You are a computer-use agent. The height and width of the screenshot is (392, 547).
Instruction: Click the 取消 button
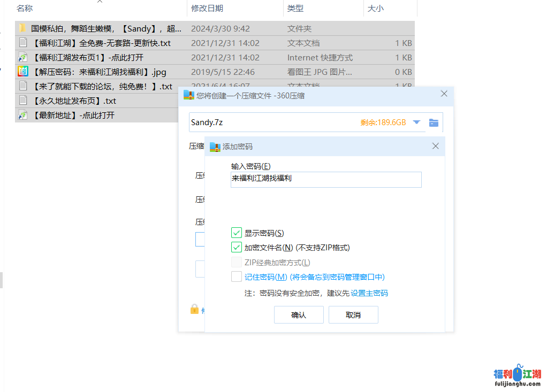coord(353,315)
